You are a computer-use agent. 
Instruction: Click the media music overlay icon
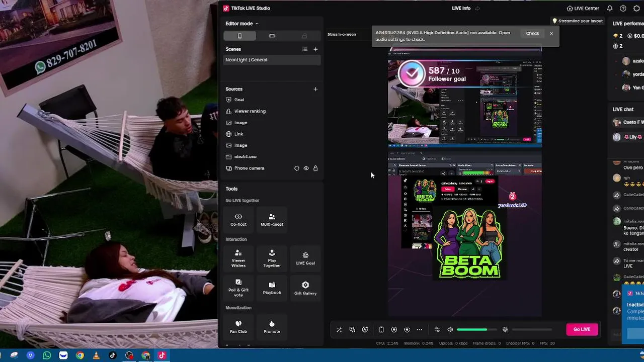(352, 330)
